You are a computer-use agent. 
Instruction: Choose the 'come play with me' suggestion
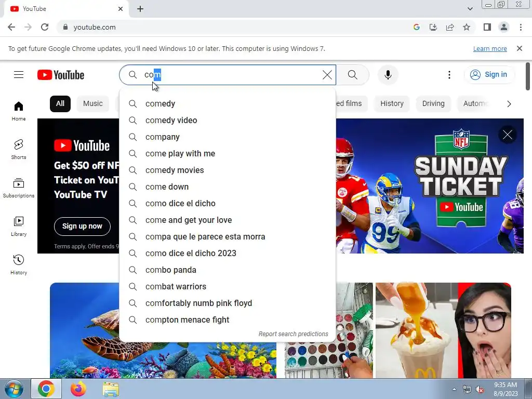228,154
